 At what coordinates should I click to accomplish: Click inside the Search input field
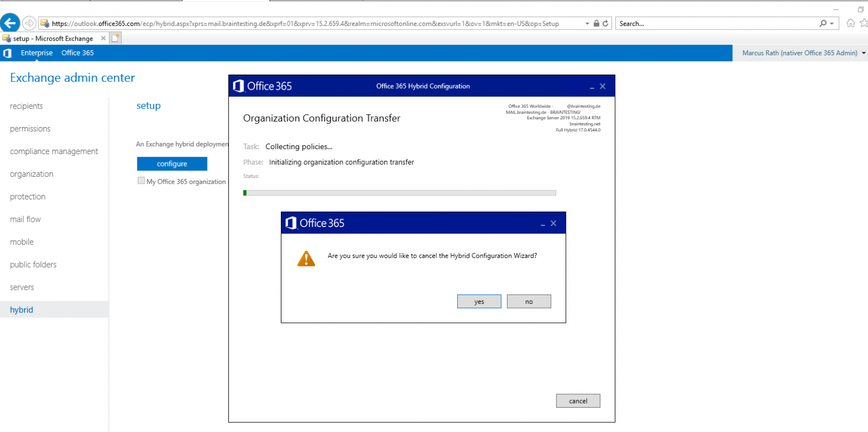tap(706, 23)
